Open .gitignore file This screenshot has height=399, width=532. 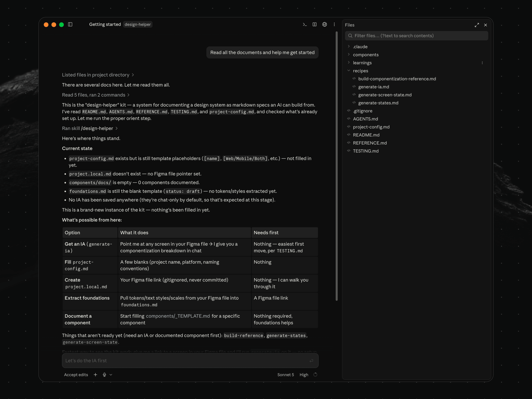pyautogui.click(x=362, y=111)
